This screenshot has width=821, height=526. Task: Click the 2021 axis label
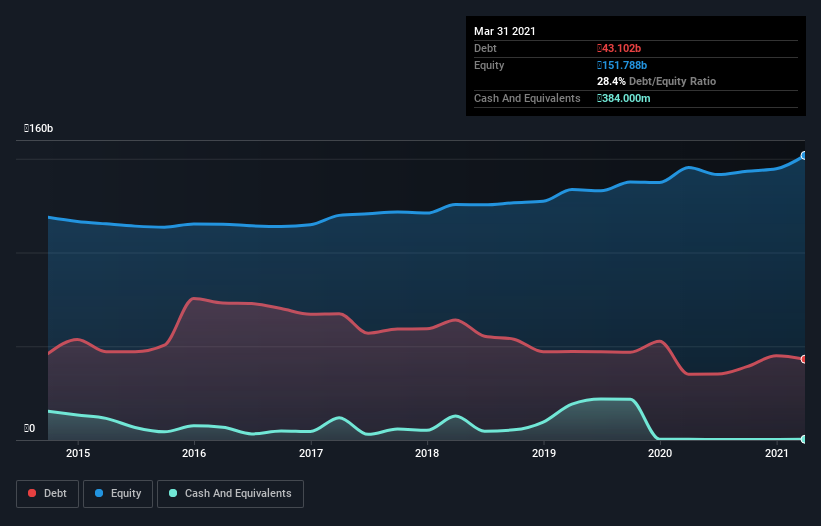pos(776,453)
